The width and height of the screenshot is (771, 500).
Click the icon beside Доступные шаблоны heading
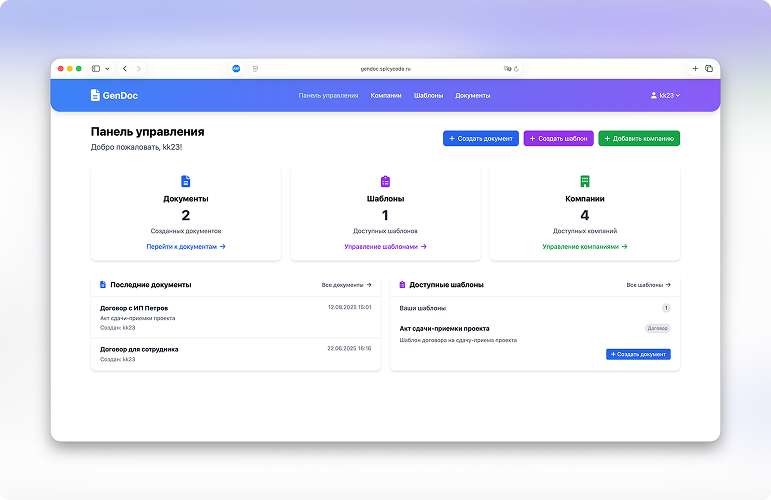[x=402, y=285]
